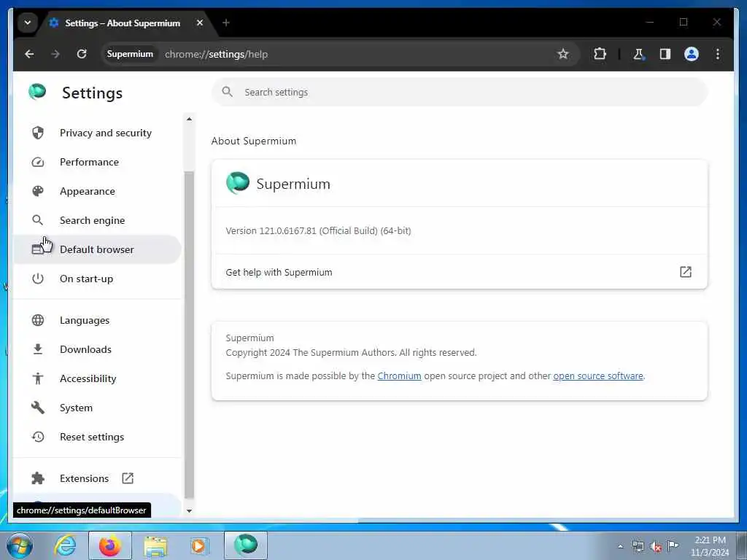Go to Reset settings
The width and height of the screenshot is (747, 560).
[97, 437]
